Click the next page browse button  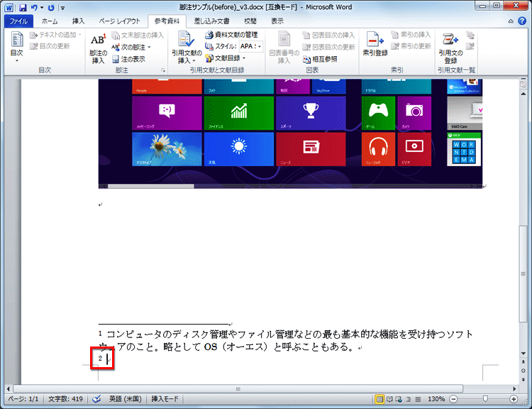523,379
